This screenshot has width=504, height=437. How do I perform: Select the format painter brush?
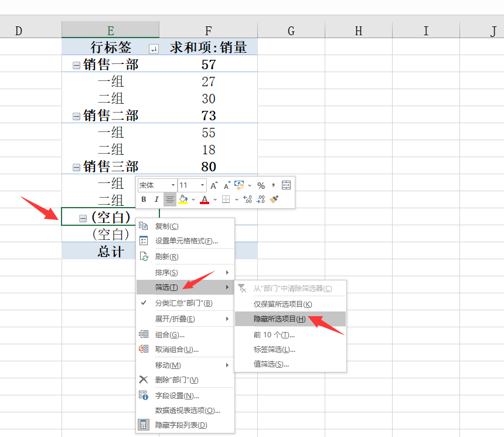click(x=274, y=199)
